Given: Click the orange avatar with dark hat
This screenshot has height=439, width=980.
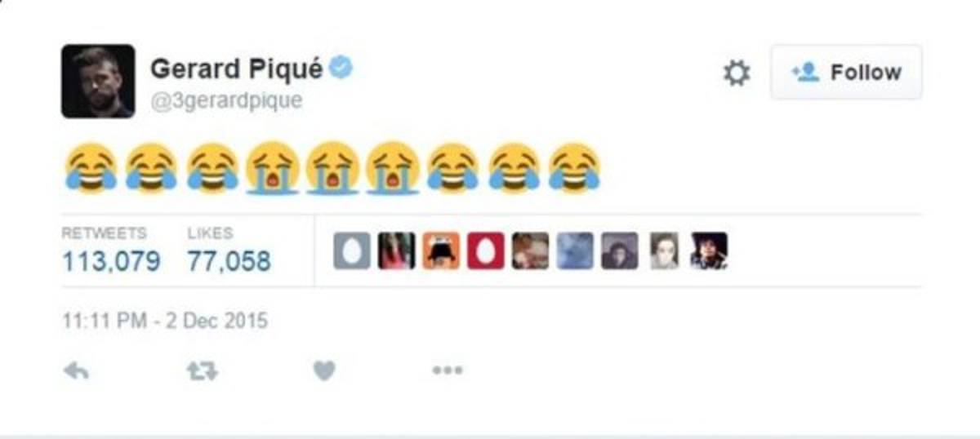Looking at the screenshot, I should [x=441, y=251].
